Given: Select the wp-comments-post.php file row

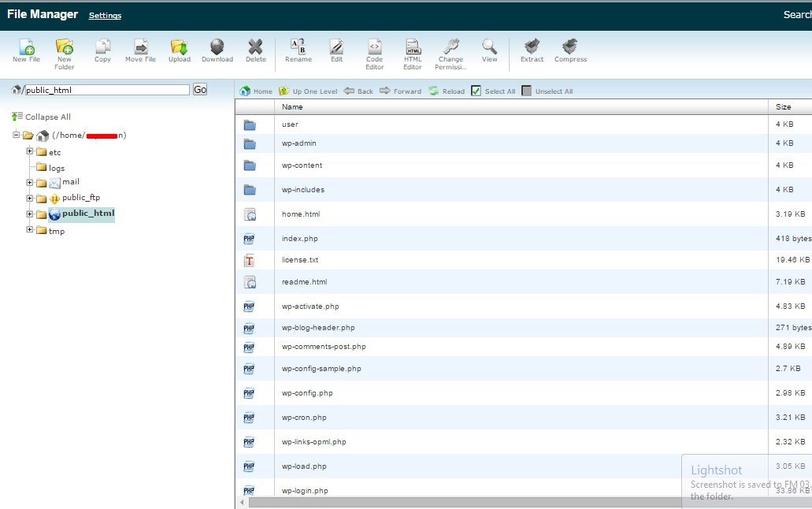Looking at the screenshot, I should 524,347.
